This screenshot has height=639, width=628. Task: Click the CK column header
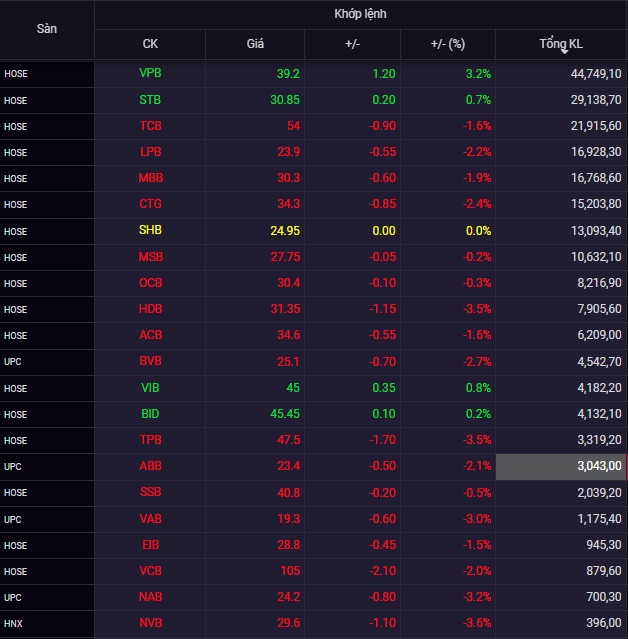point(150,44)
